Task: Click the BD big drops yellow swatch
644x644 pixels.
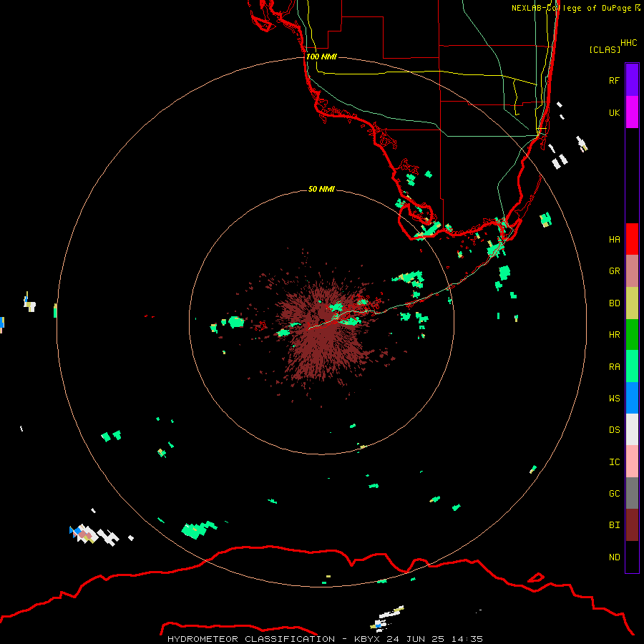Action: coord(632,303)
